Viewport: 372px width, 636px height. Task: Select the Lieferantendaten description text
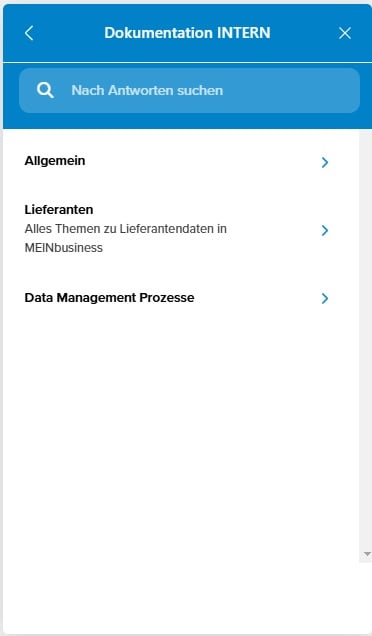tap(125, 238)
